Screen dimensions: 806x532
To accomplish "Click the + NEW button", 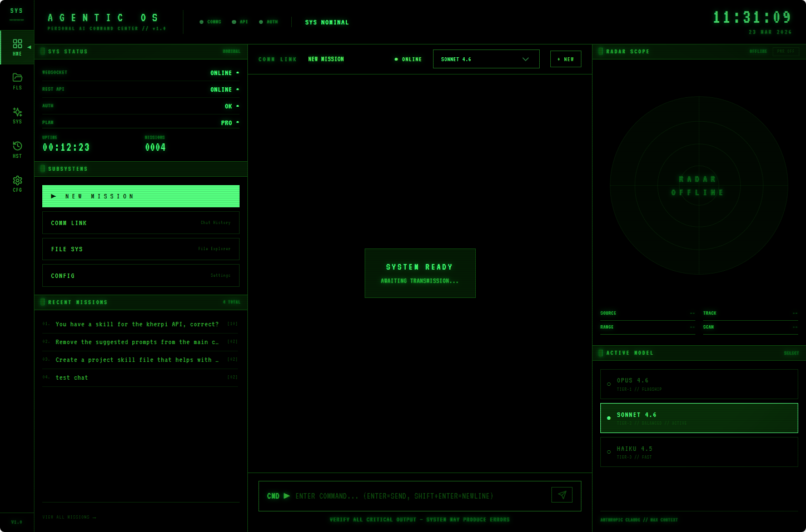I will coord(566,59).
